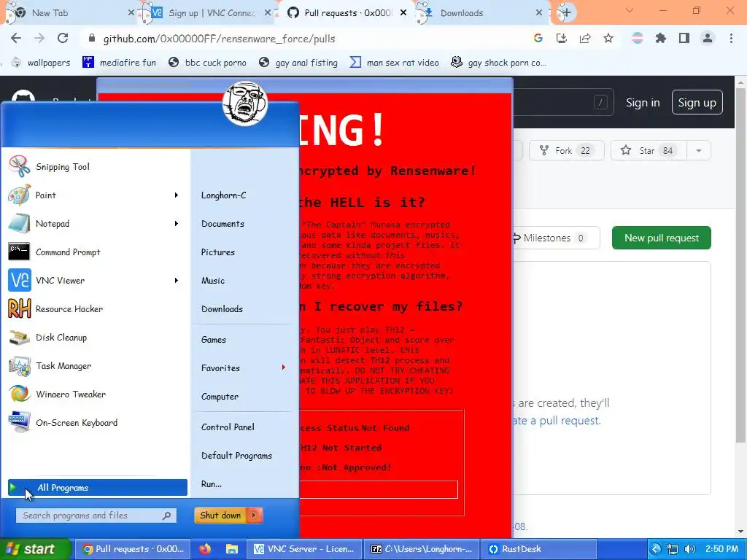Open the Chrome profile avatar icon
The width and height of the screenshot is (747, 560).
click(x=708, y=38)
